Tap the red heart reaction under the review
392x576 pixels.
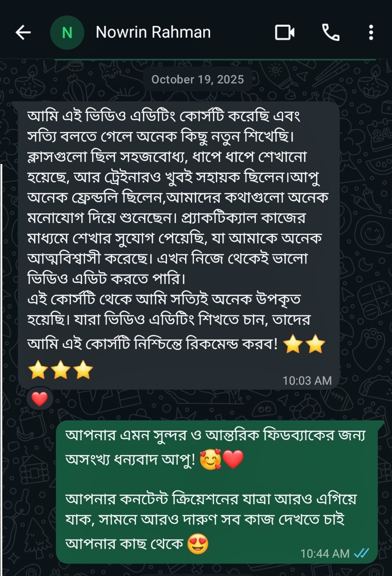(40, 399)
